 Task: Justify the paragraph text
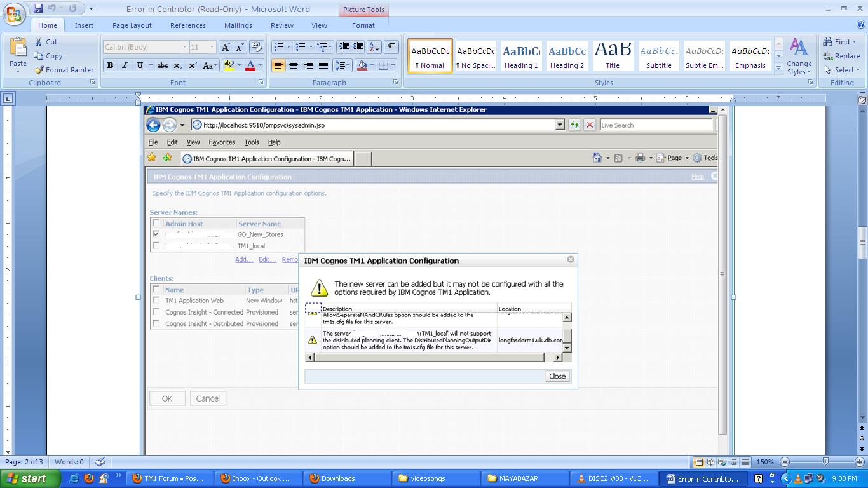(x=323, y=65)
